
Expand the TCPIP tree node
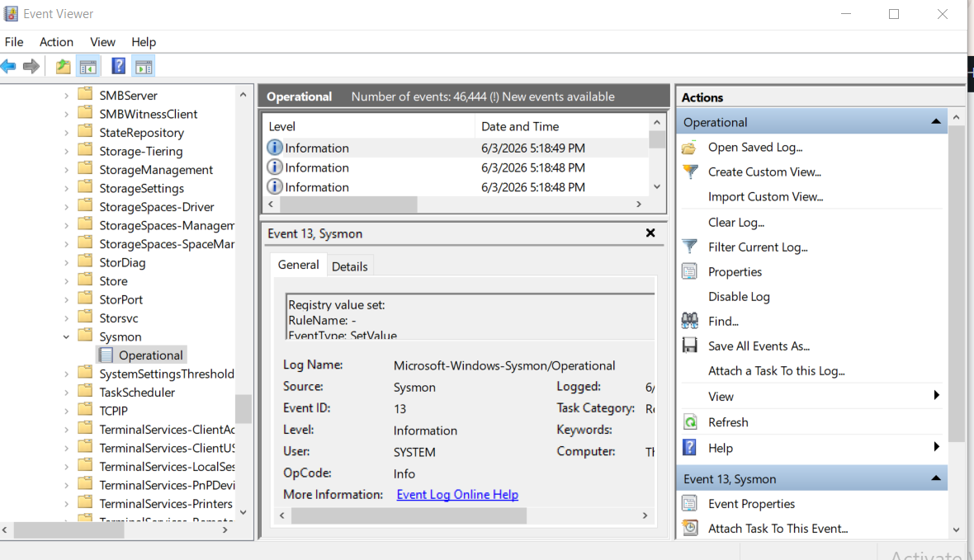point(66,411)
